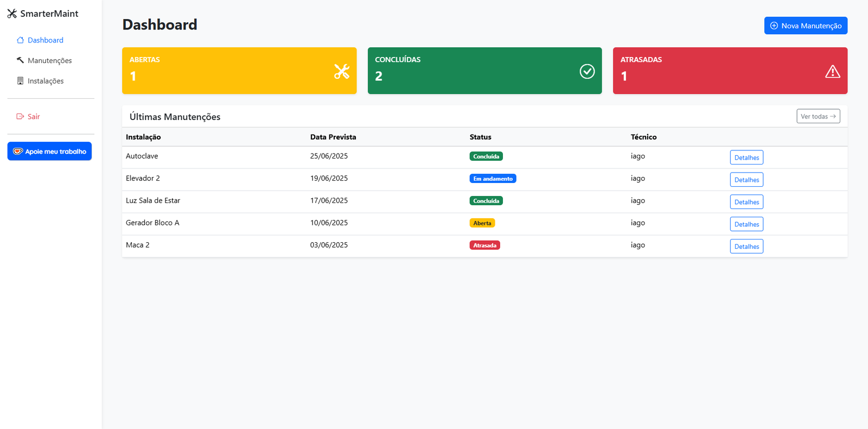Select Dashboard in the sidebar

pos(45,40)
